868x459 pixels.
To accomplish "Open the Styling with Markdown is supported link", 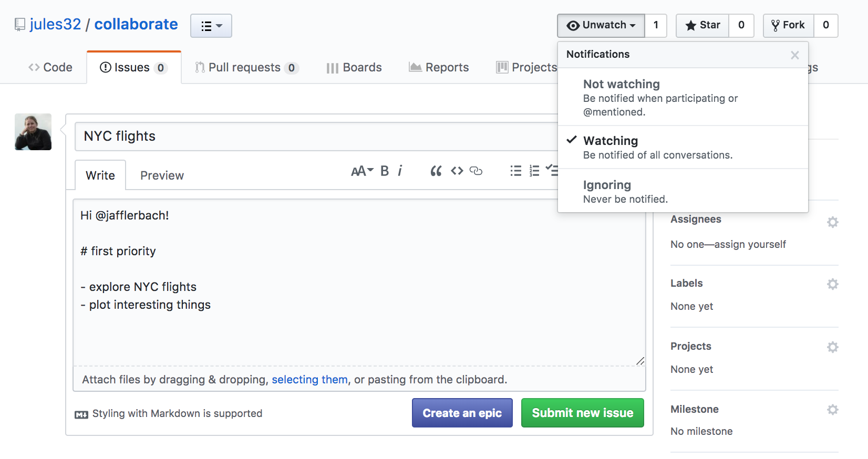I will pos(177,413).
